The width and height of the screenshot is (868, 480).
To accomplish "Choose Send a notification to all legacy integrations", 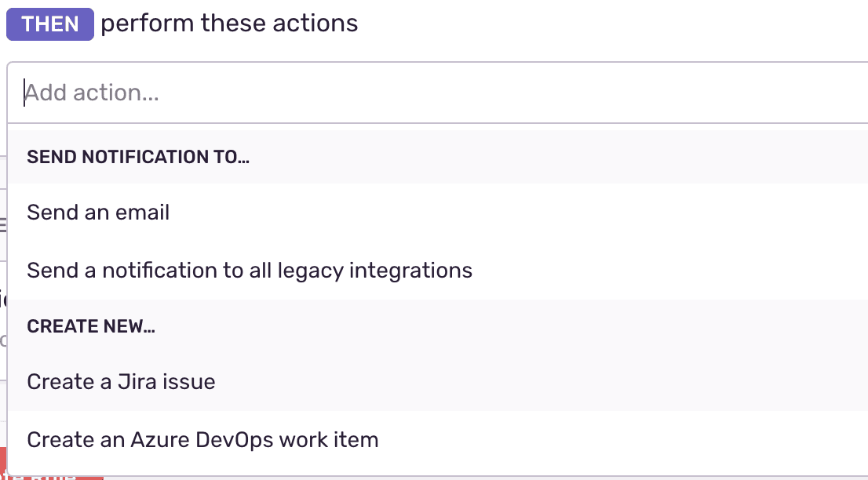I will pyautogui.click(x=249, y=270).
